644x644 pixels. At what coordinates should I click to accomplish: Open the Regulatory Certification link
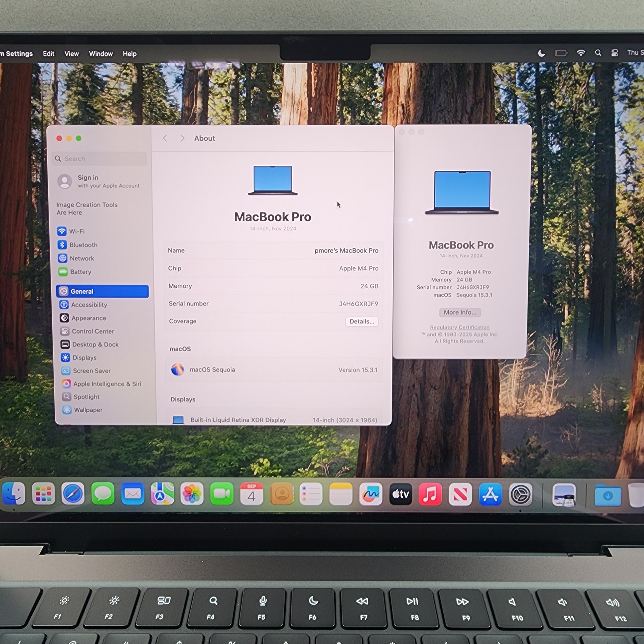click(460, 327)
